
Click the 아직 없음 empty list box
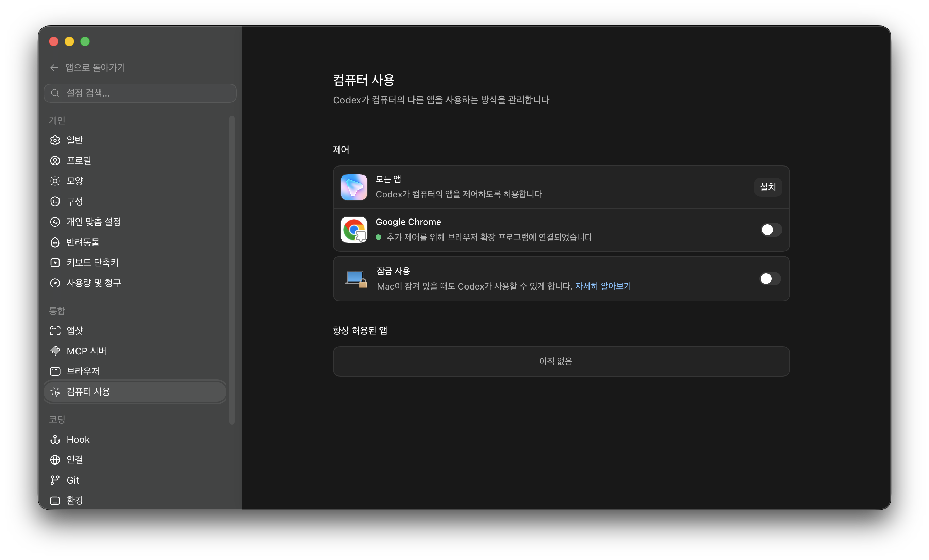pos(561,361)
